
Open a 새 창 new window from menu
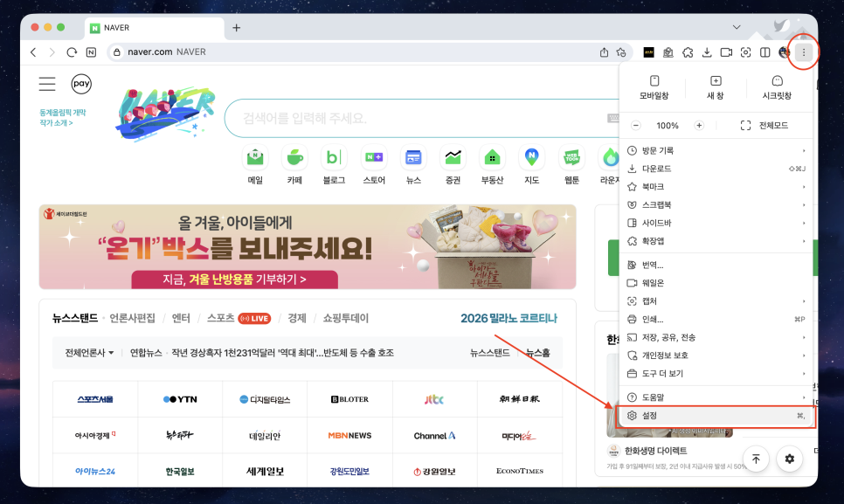point(716,87)
